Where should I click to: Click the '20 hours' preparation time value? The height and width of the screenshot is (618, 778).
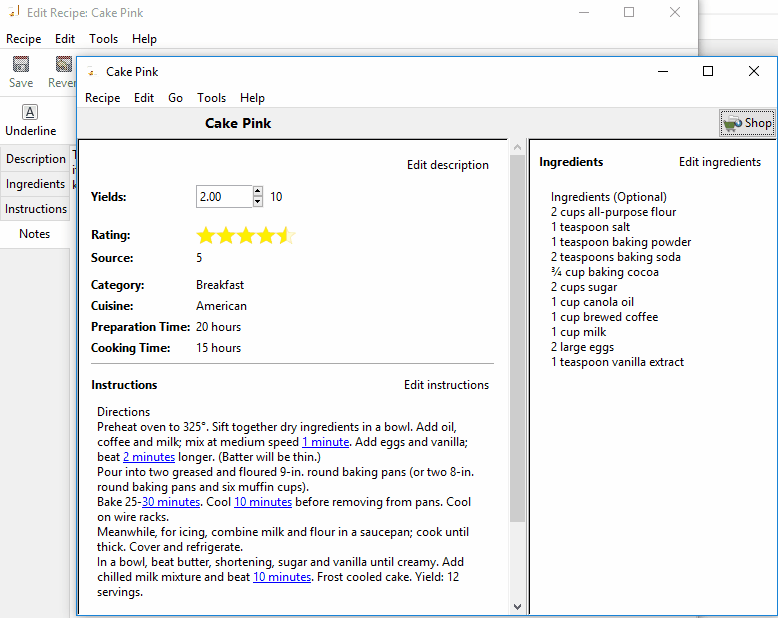pyautogui.click(x=218, y=327)
